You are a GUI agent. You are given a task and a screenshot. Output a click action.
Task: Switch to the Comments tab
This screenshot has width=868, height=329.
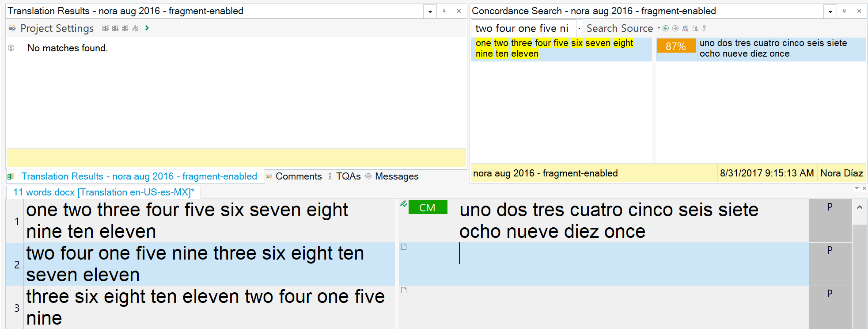[298, 176]
